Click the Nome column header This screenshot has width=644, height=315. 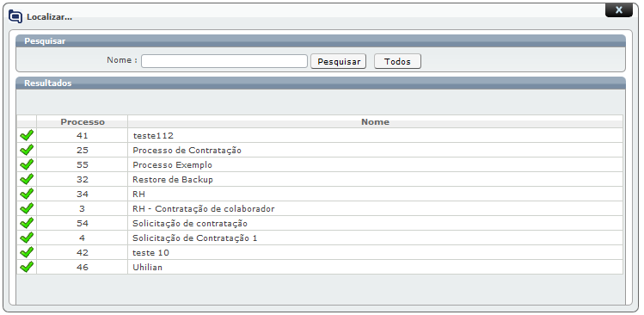click(x=375, y=121)
